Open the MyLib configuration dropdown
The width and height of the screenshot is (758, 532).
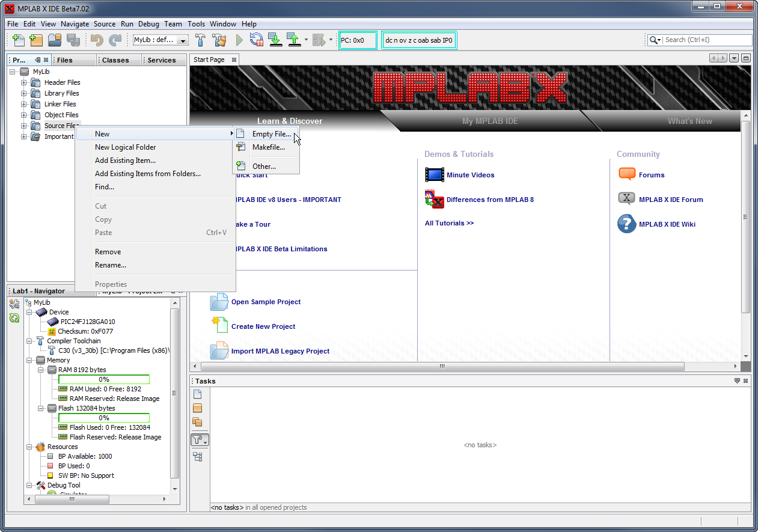(182, 40)
